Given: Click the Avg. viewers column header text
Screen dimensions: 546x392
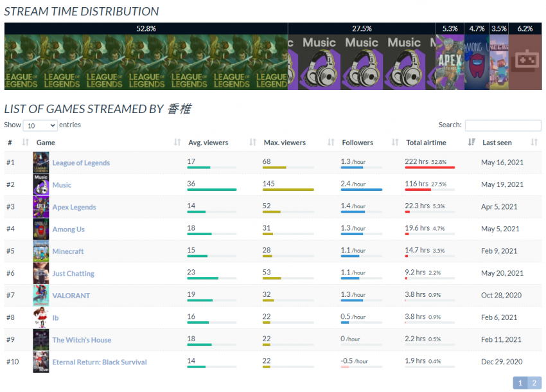Looking at the screenshot, I should point(208,143).
